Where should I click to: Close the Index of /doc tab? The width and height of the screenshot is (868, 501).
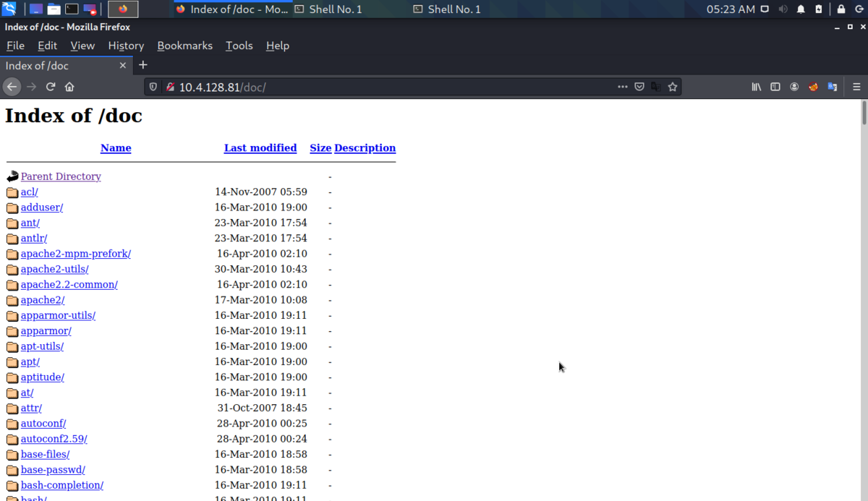123,65
